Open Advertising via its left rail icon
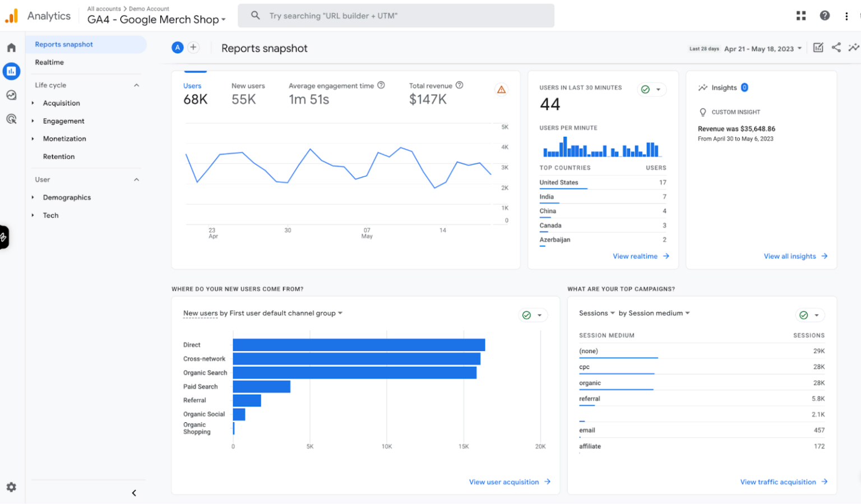861x504 pixels. click(11, 119)
